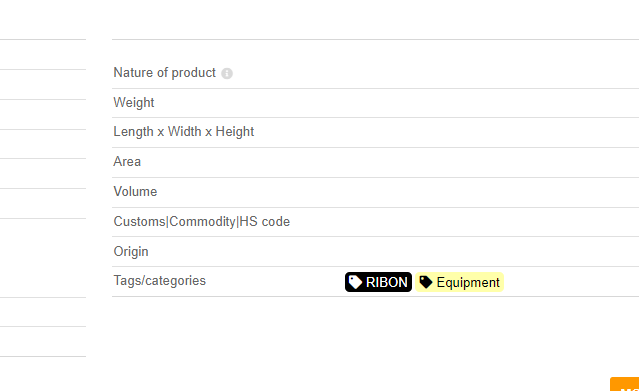Click the tag icon inside the RIBON badge
Screen dimensions: 639x391
coord(355,282)
